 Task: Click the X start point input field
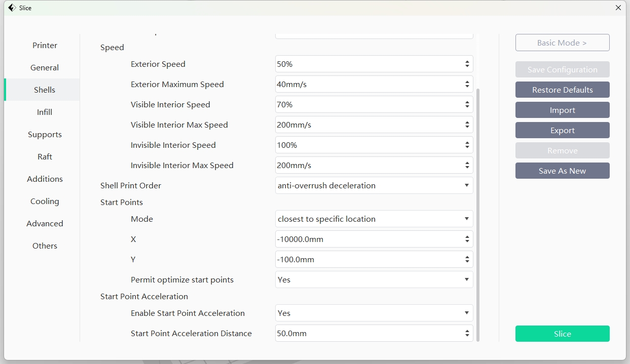[368, 239]
